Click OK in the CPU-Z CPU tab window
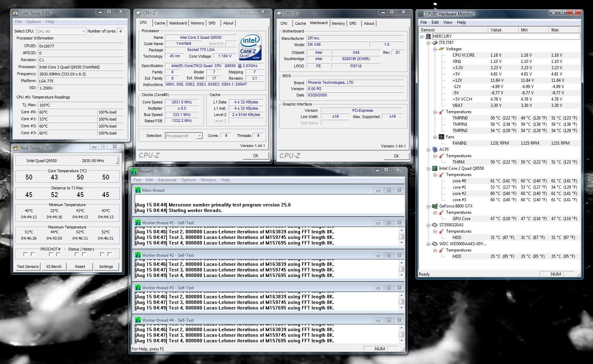Screen dimensions: 593x364 (256, 156)
